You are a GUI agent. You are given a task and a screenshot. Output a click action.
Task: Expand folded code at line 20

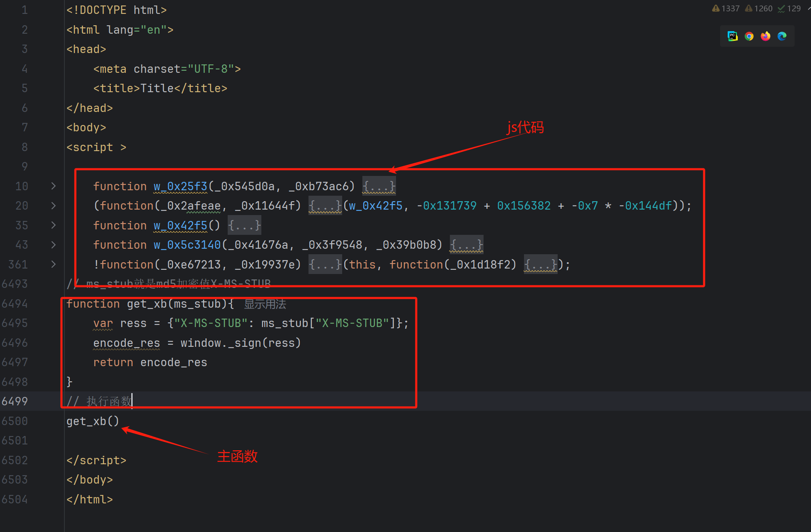(53, 205)
